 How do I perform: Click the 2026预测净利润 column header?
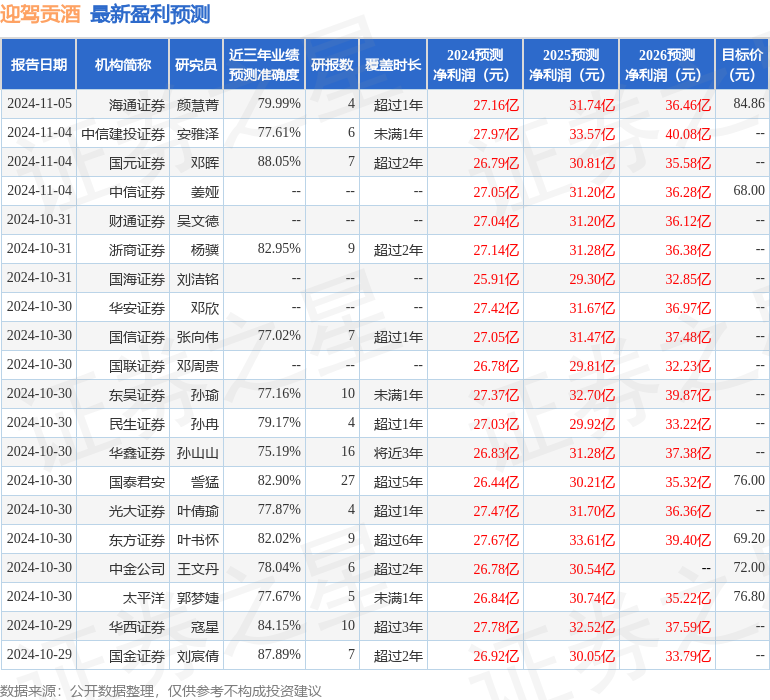pos(667,65)
